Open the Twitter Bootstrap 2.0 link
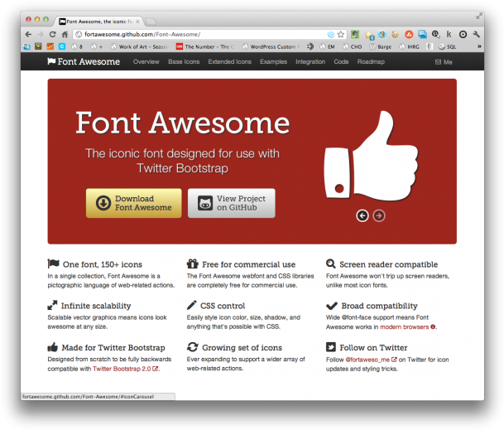Screen dimensions: 504x430 click(125, 369)
